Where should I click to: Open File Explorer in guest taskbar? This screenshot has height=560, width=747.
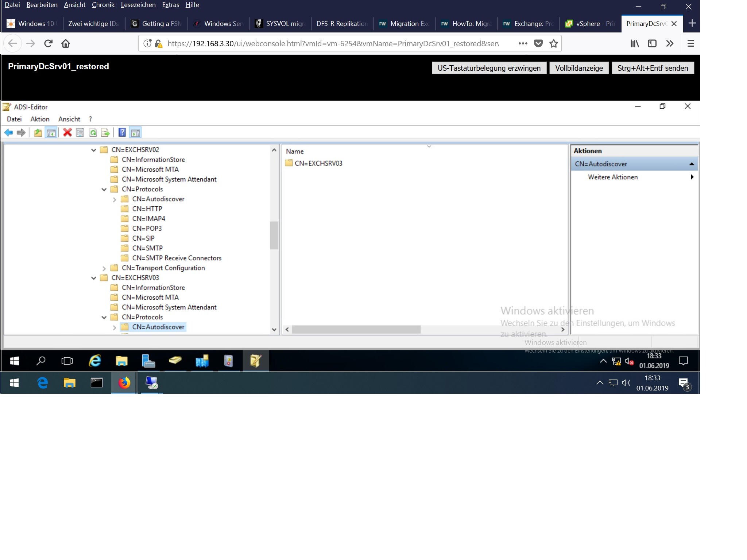121,361
